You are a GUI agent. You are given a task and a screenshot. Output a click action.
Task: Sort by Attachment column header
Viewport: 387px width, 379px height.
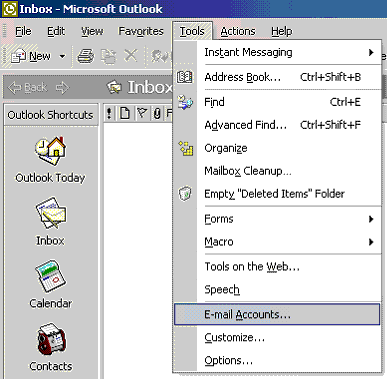coord(157,114)
